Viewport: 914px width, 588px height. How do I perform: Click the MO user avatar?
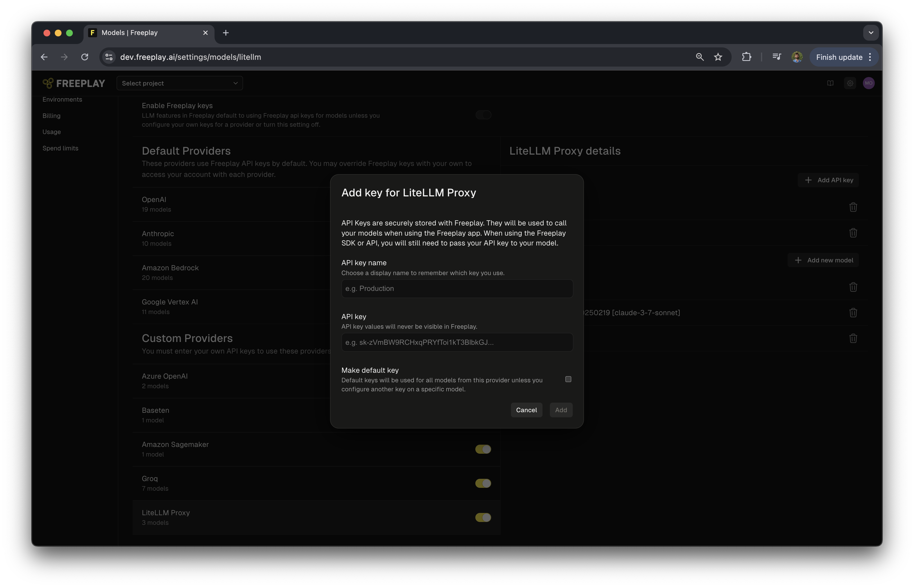point(869,83)
